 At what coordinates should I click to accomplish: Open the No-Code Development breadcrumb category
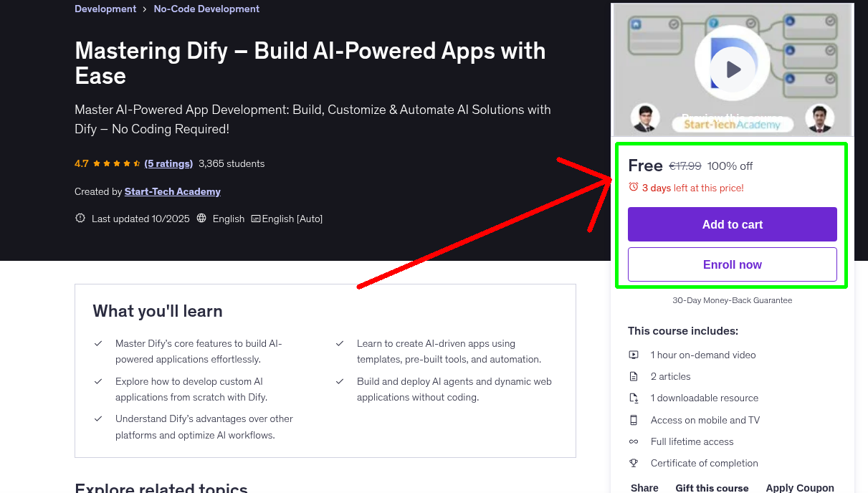click(x=206, y=9)
